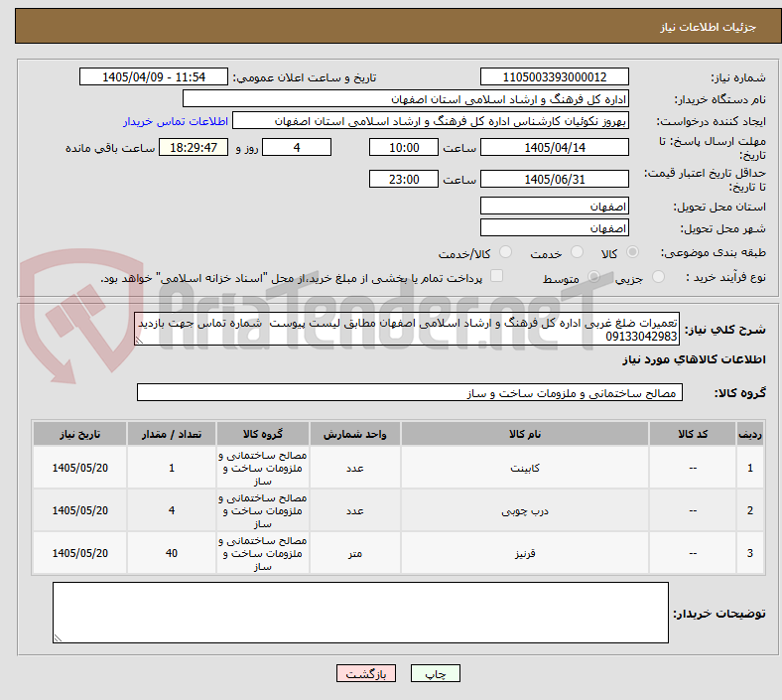Click the توضیحات خریدار empty textarea
Viewport: 782px width, 700px height.
[x=360, y=613]
